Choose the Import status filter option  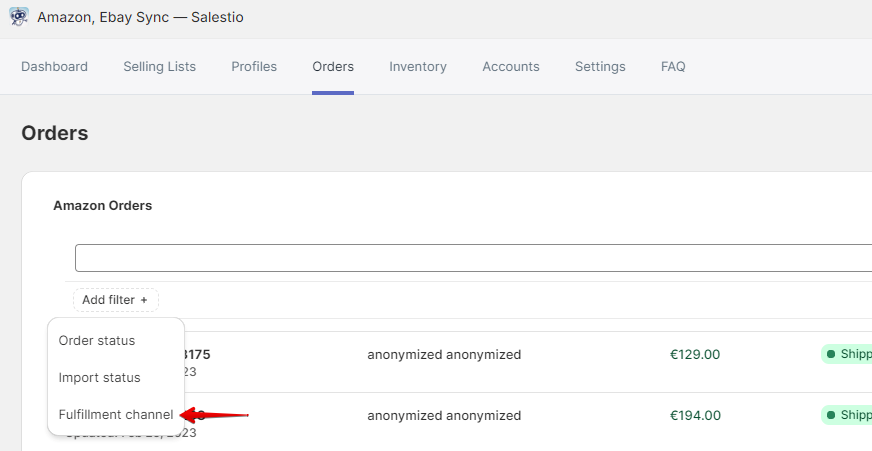click(x=100, y=378)
